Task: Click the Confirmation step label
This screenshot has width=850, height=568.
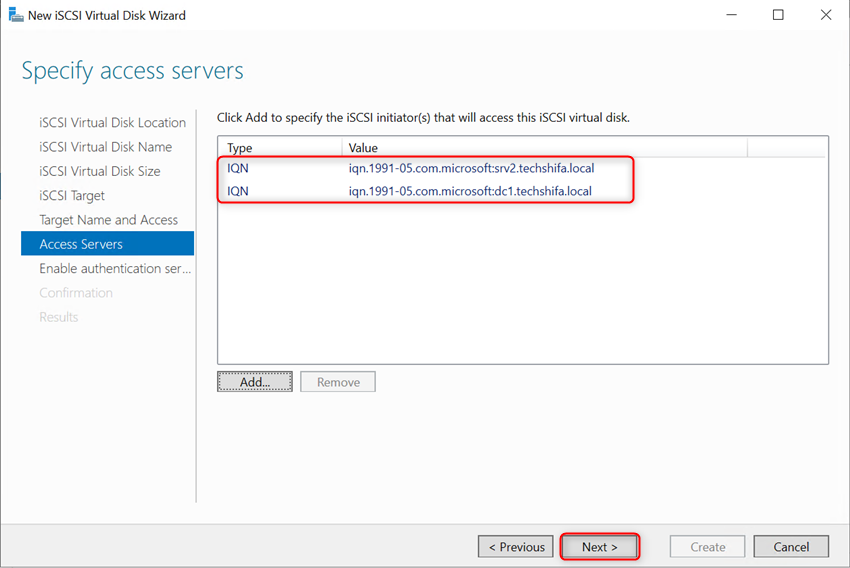Action: point(76,293)
